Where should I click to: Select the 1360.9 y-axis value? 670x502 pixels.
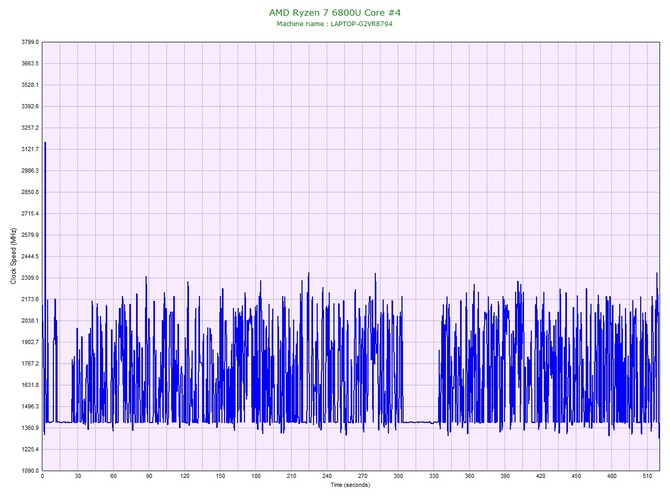[x=30, y=428]
